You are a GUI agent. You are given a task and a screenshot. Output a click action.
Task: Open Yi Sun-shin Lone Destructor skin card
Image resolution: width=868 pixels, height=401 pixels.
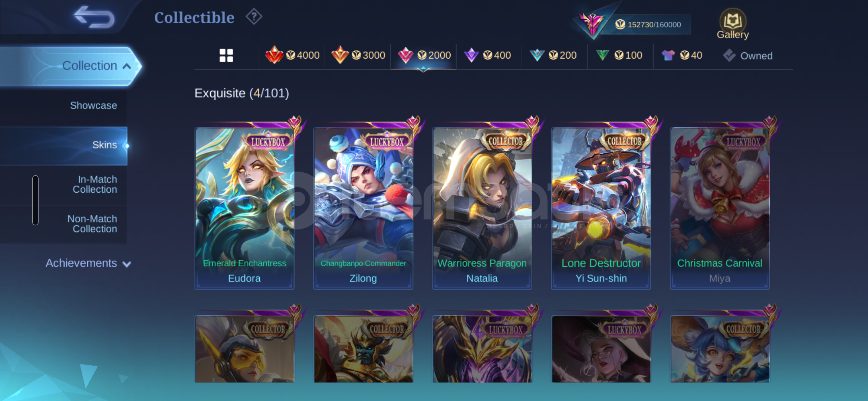click(601, 208)
